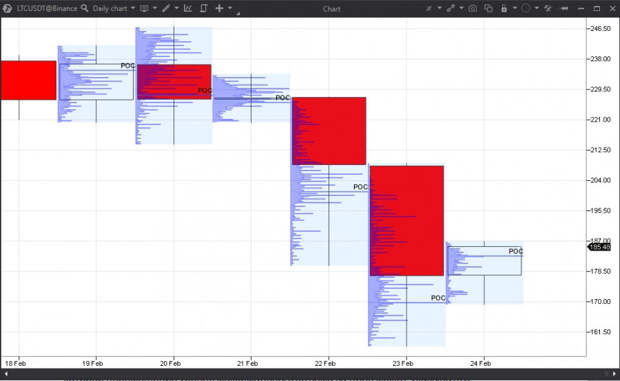Click the LTCUSDT@Binance instrument label

[x=47, y=8]
